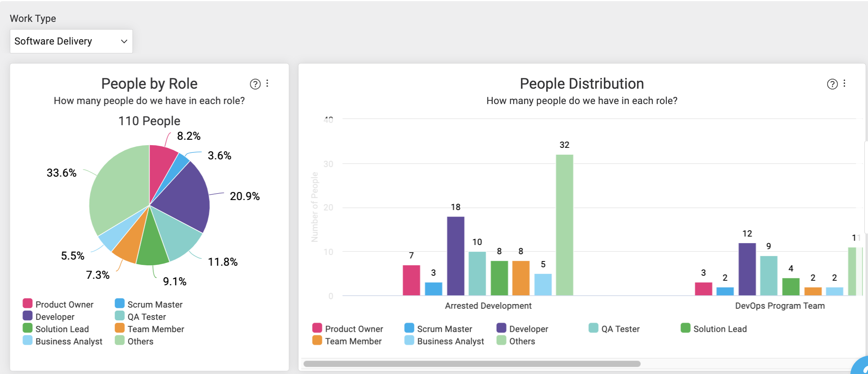Hide Others in the People Distribution legend
Screen dimensions: 868x374
click(x=516, y=341)
